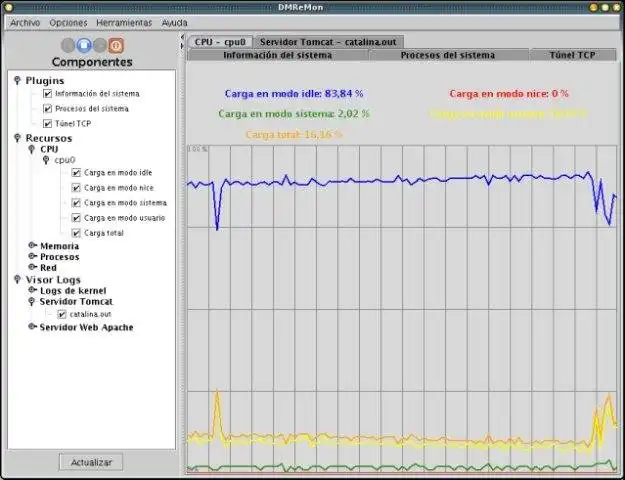Switch to Servidor Tomcat - catalina.out tab
Image resolution: width=625 pixels, height=480 pixels.
(328, 42)
